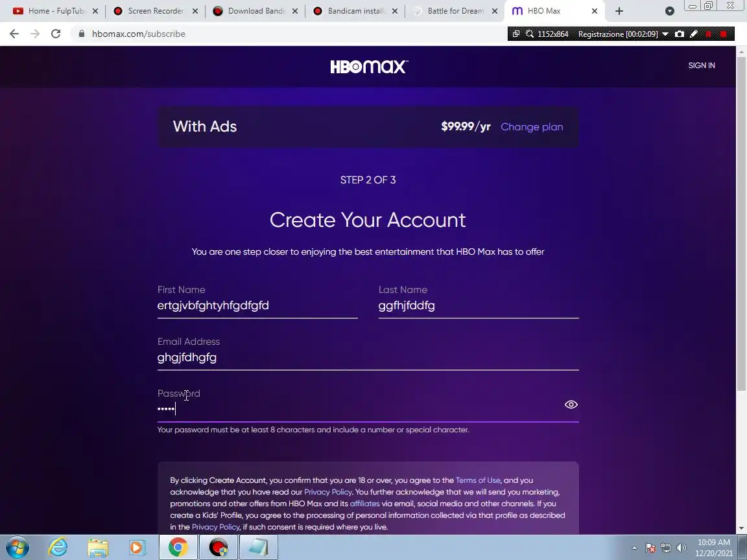Open Chrome profile dropdown circle icon

[x=669, y=11]
